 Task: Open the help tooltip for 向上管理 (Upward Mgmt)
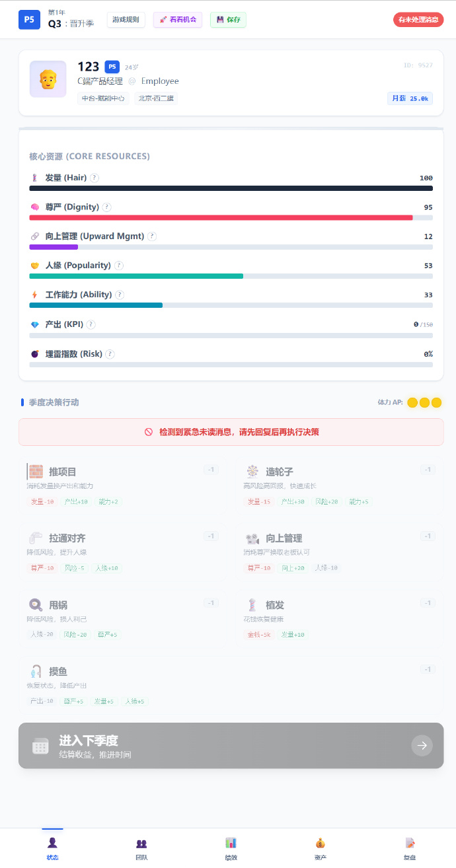152,236
